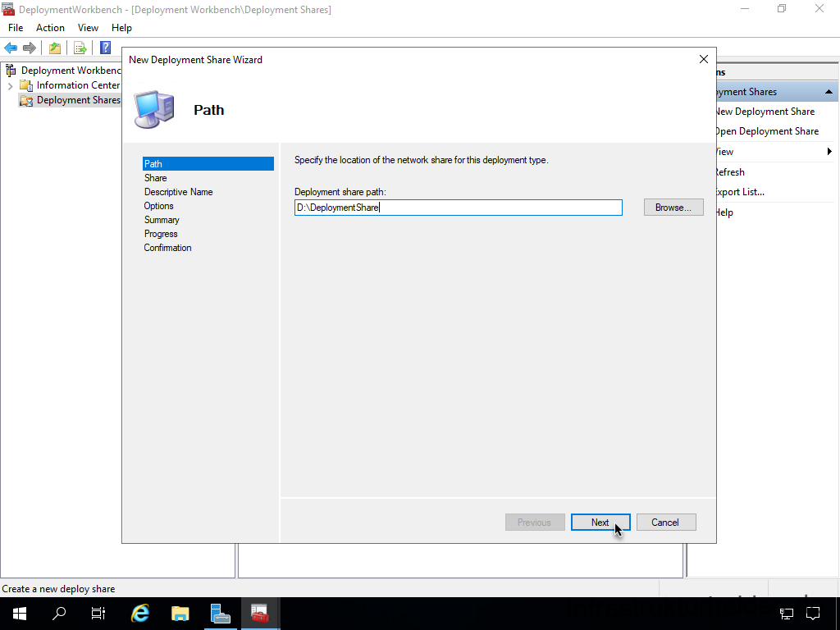Open the Windows Start menu
The image size is (840, 630).
[x=20, y=614]
